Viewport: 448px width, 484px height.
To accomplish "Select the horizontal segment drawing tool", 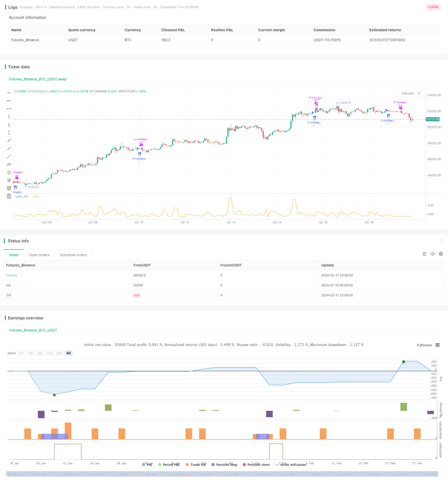I will tap(9, 109).
